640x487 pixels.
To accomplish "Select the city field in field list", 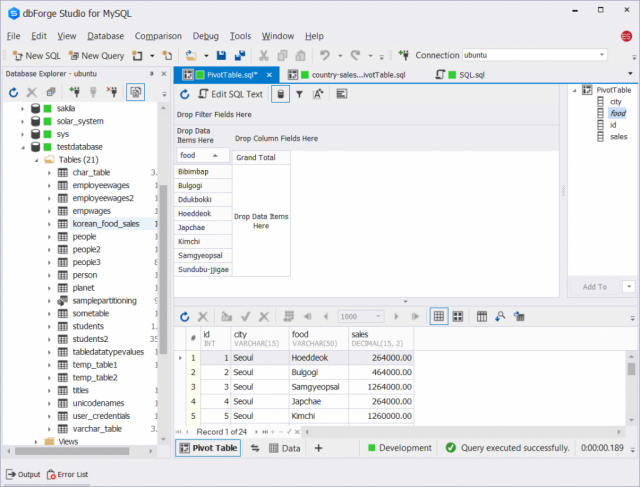I will coord(616,102).
